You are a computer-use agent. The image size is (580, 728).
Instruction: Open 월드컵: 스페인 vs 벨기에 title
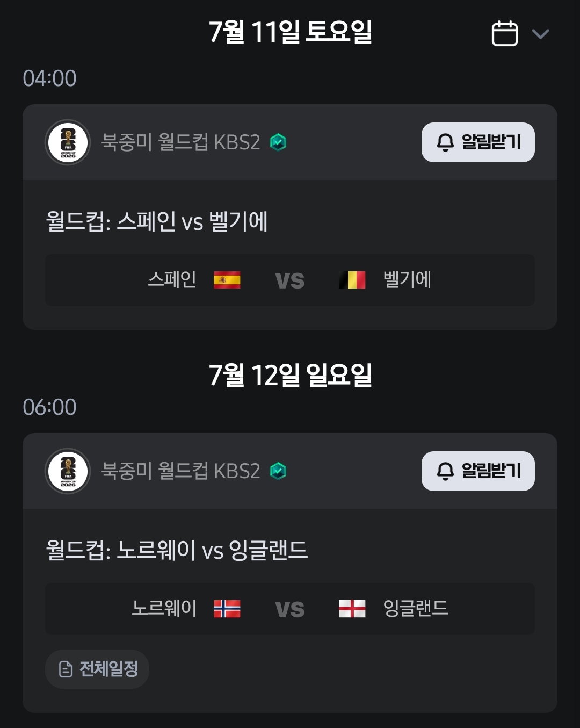click(157, 221)
